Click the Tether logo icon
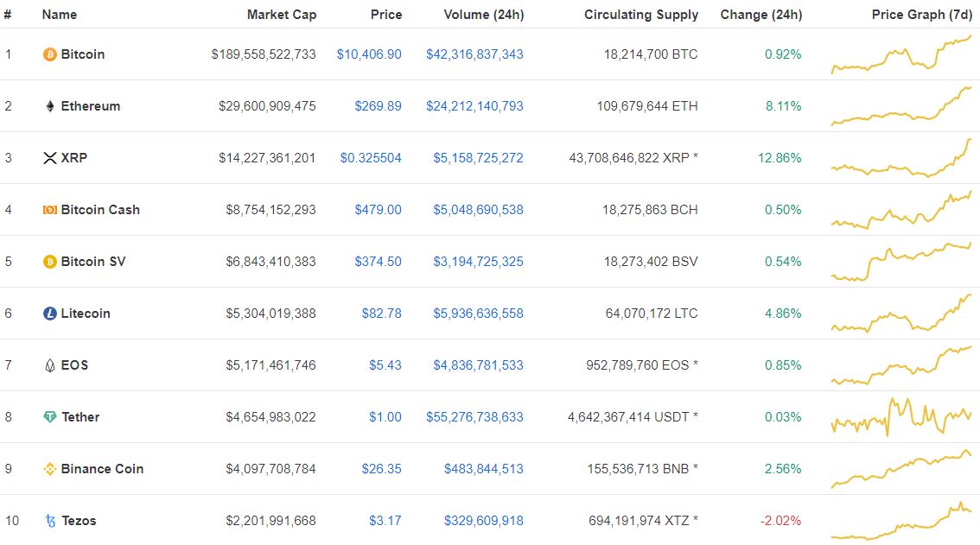 coord(49,417)
